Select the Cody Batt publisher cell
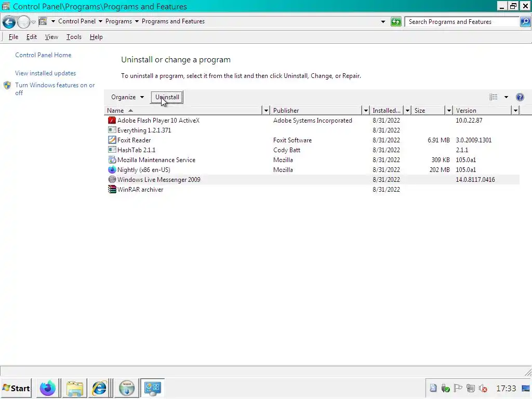The image size is (532, 399). coord(287,150)
